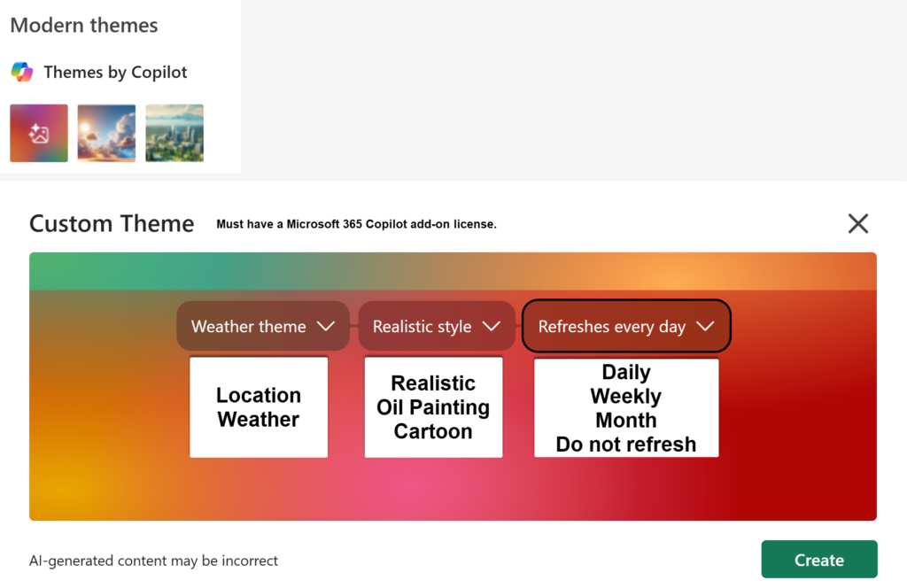Select the Daily refresh option

(626, 372)
